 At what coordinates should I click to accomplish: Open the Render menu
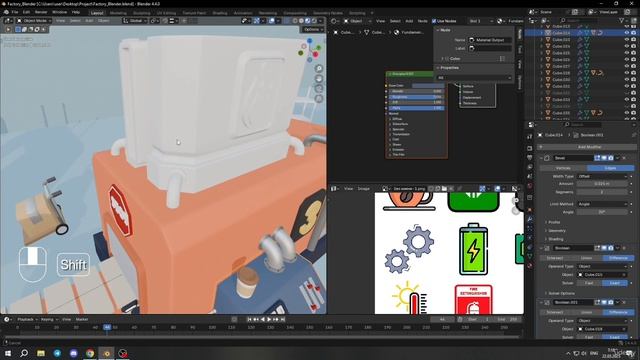coord(41,12)
